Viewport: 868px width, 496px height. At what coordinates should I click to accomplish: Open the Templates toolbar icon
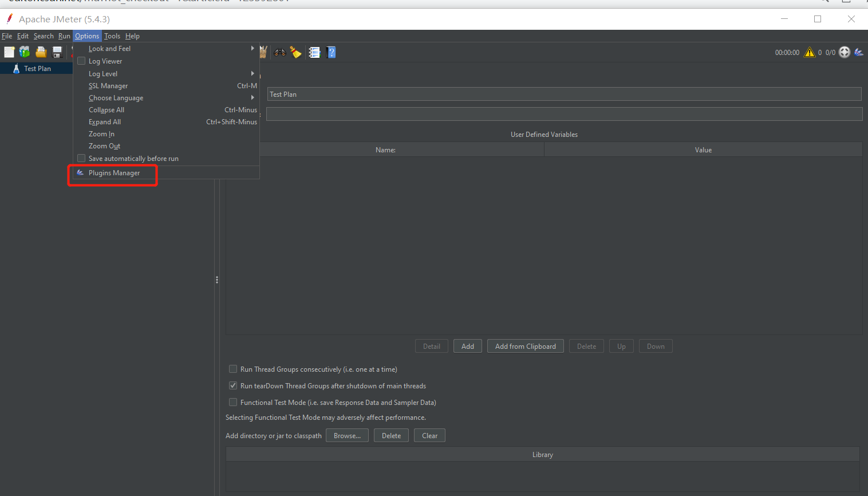tap(25, 52)
